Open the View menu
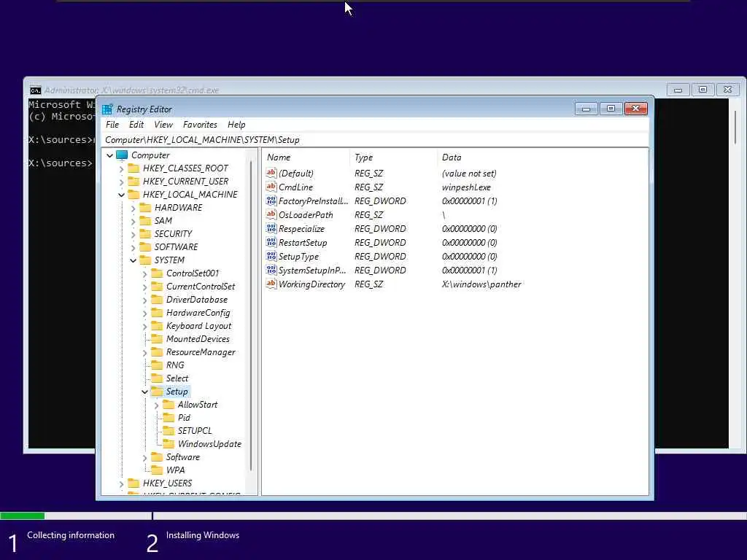Screen dimensions: 747x560 click(163, 124)
